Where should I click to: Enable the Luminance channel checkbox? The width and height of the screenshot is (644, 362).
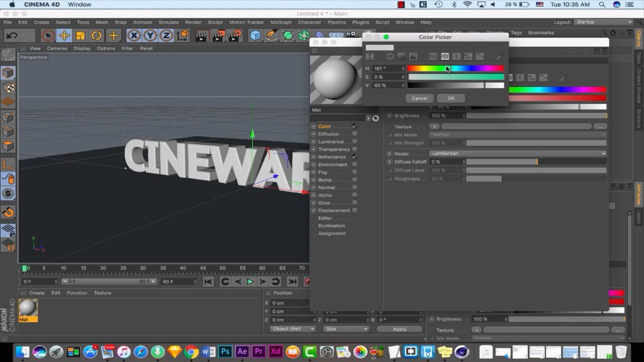point(355,142)
